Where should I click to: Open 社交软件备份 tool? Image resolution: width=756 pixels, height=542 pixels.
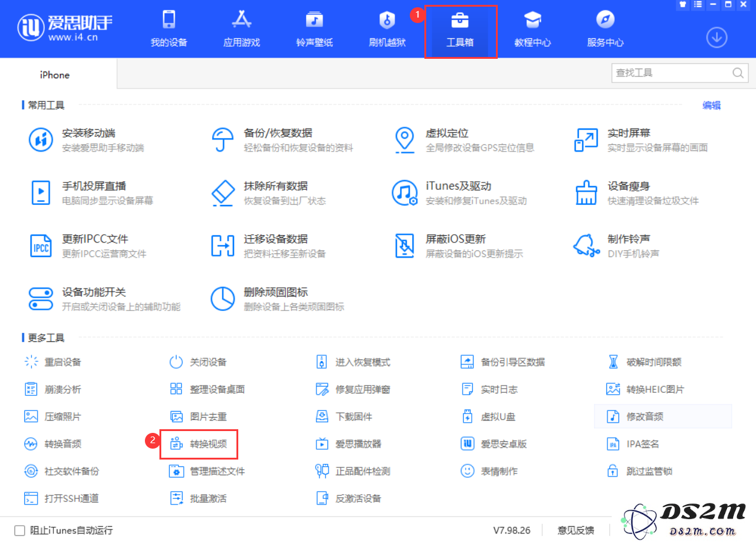[x=62, y=471]
